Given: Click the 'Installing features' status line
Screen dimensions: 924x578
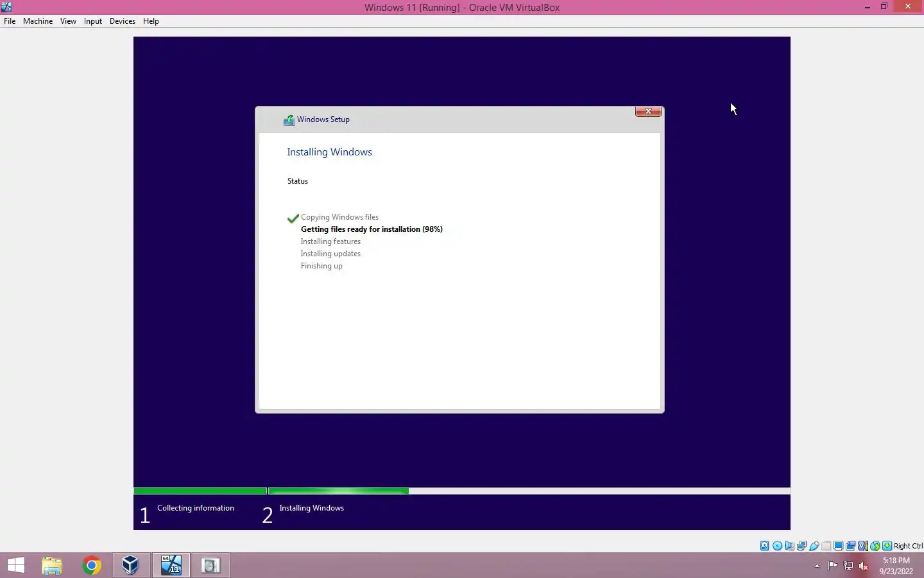Looking at the screenshot, I should [x=330, y=241].
